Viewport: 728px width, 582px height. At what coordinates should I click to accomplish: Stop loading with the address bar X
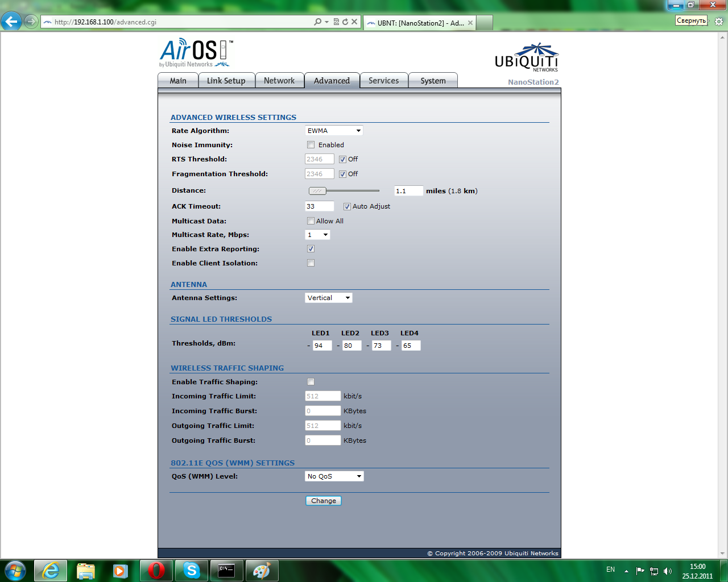tap(354, 22)
